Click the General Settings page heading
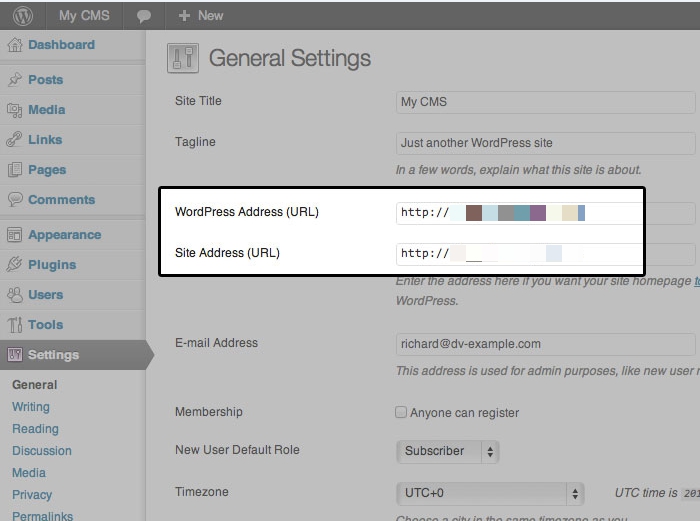 [x=290, y=58]
